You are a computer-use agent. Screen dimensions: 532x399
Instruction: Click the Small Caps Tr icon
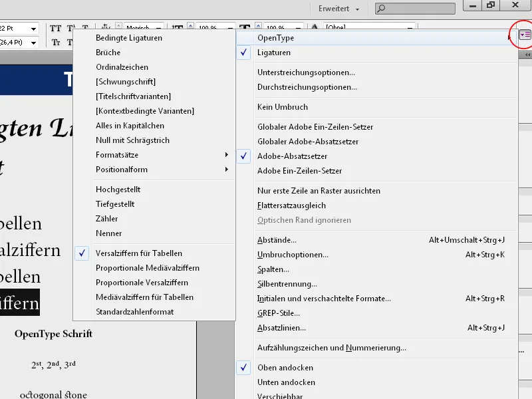pos(56,43)
